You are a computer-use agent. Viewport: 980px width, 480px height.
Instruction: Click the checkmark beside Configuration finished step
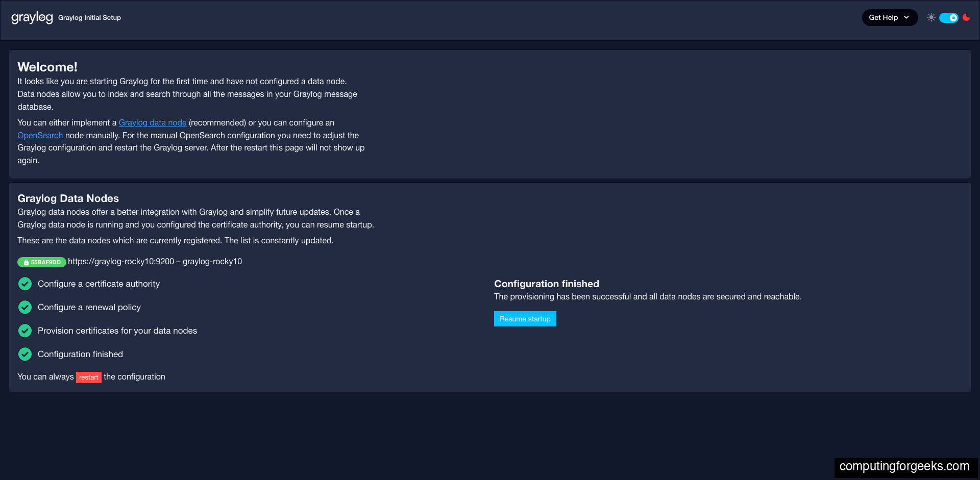pos(24,354)
